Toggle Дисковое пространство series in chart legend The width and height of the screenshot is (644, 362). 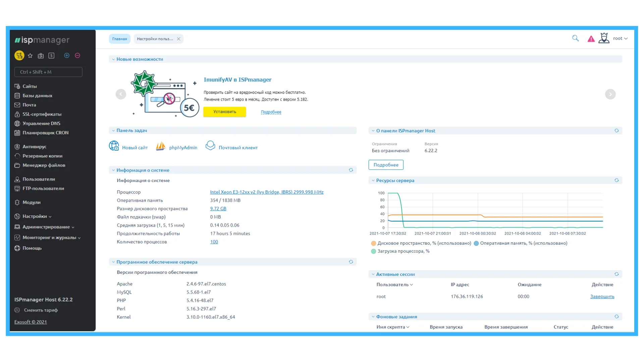421,243
